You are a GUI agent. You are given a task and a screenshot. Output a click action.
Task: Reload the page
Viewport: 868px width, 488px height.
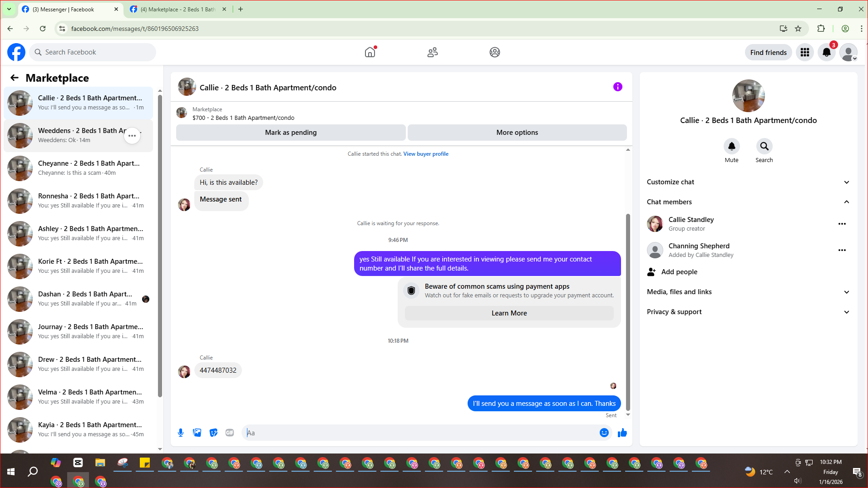(43, 29)
